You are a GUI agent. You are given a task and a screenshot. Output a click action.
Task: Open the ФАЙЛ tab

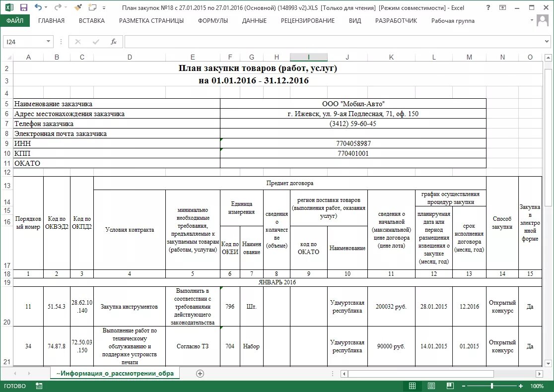[x=15, y=21]
